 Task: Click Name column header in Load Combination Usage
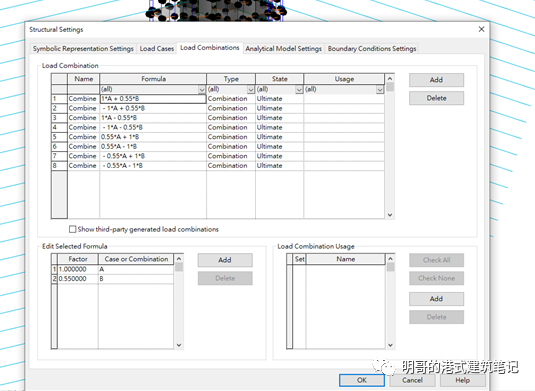pos(346,259)
